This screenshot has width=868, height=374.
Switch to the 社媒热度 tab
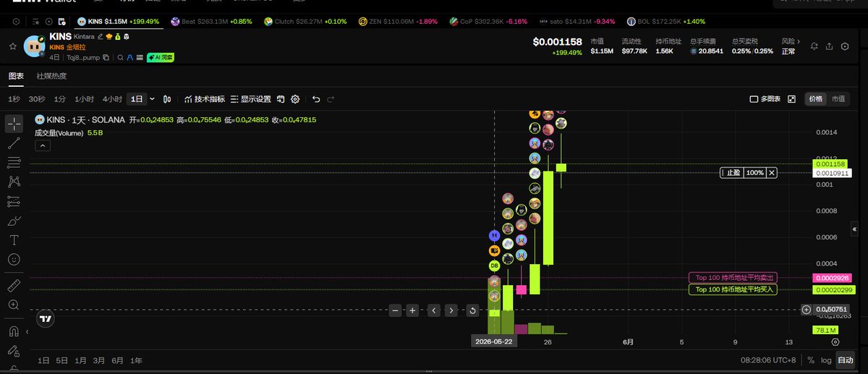click(x=51, y=75)
